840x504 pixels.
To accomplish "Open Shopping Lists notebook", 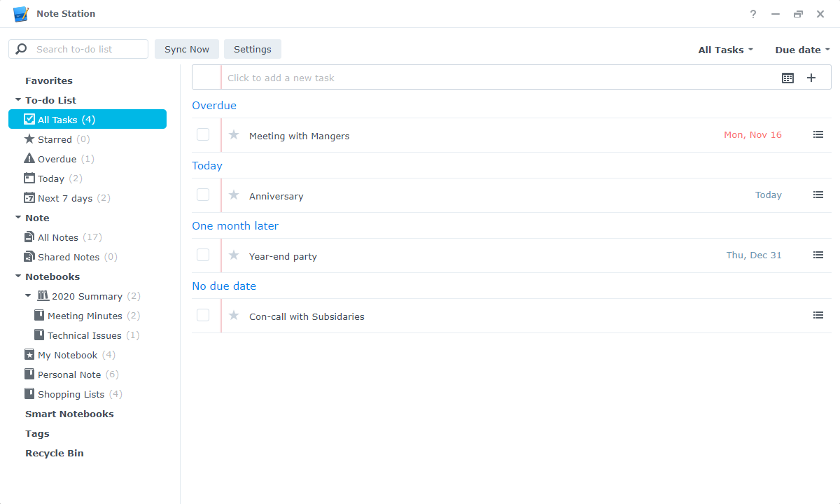I will (71, 394).
